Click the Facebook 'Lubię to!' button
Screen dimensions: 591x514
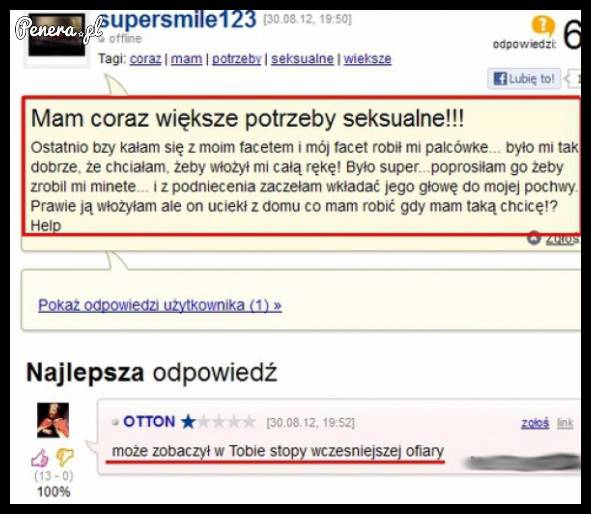point(524,79)
